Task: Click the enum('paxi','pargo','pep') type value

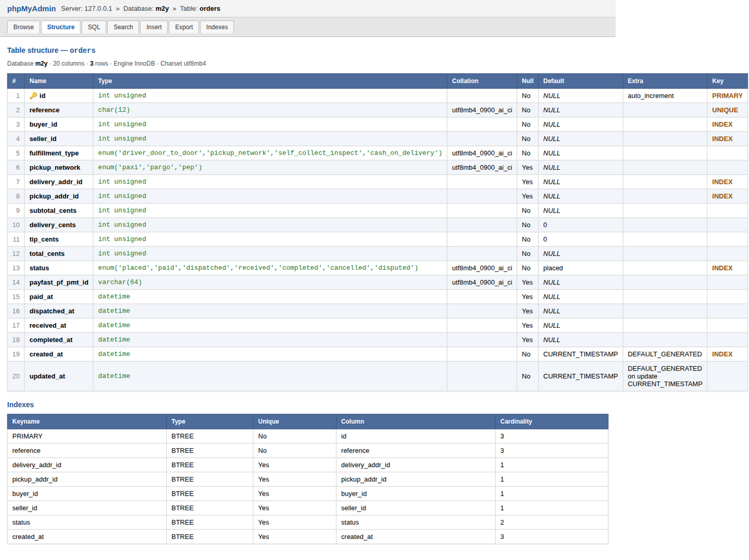Action: [150, 167]
